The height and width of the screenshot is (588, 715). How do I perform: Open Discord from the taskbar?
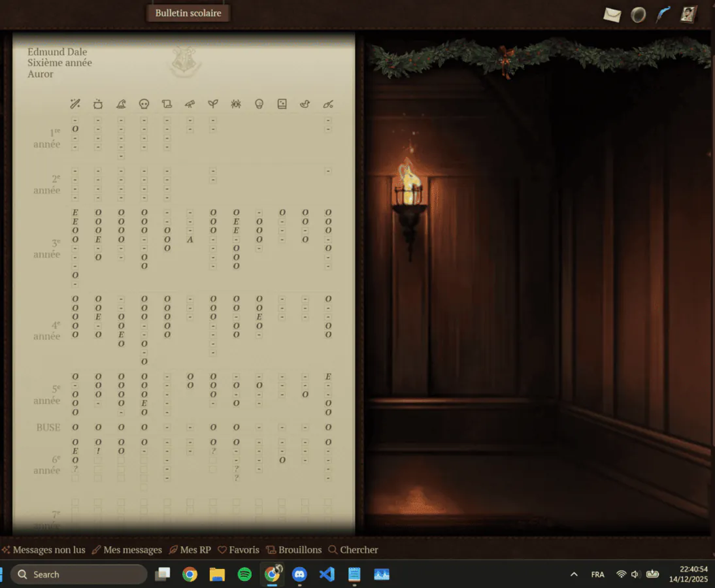(299, 574)
